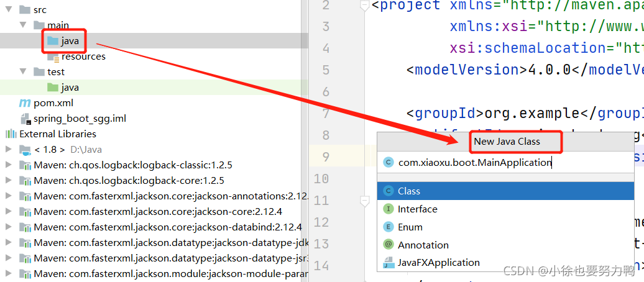Click the Enum type E icon in popup

pyautogui.click(x=388, y=227)
